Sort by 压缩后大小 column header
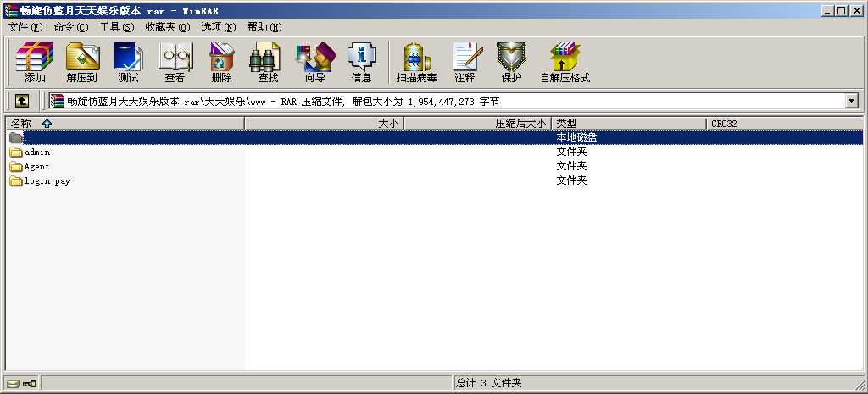868x394 pixels. (478, 124)
